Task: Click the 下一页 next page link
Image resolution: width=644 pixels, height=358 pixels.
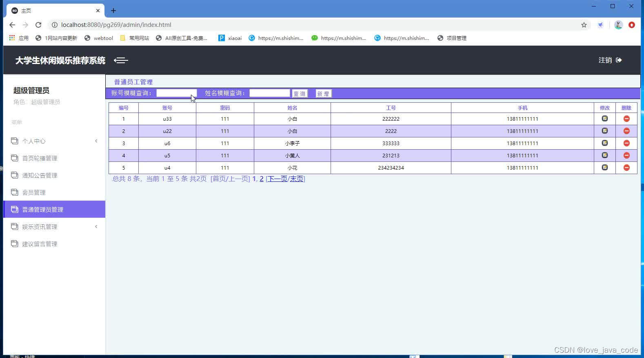Action: point(278,179)
